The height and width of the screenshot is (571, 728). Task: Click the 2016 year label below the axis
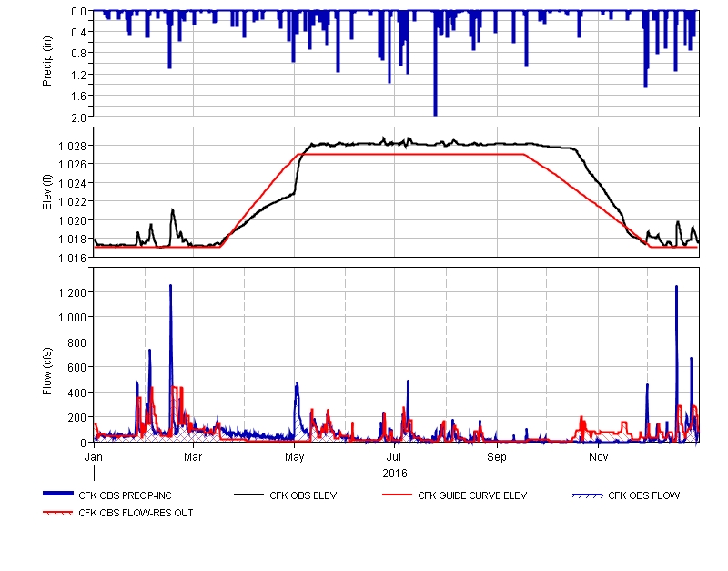tap(395, 473)
